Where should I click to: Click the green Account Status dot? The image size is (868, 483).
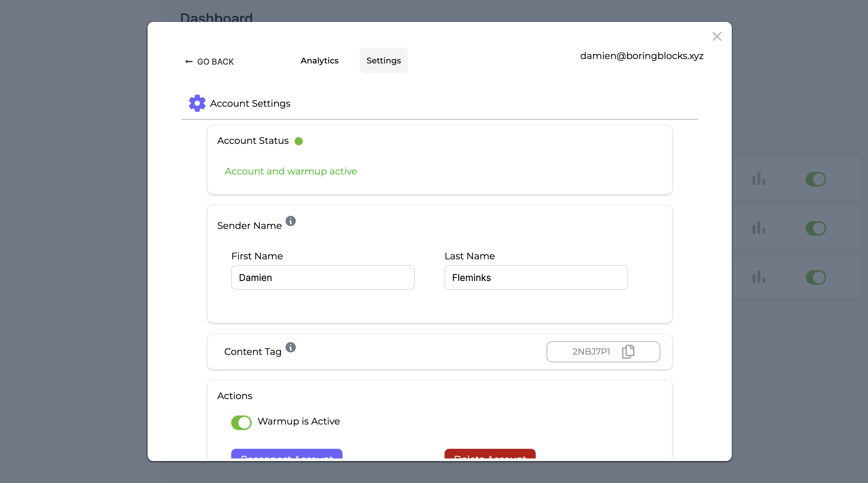tap(299, 141)
